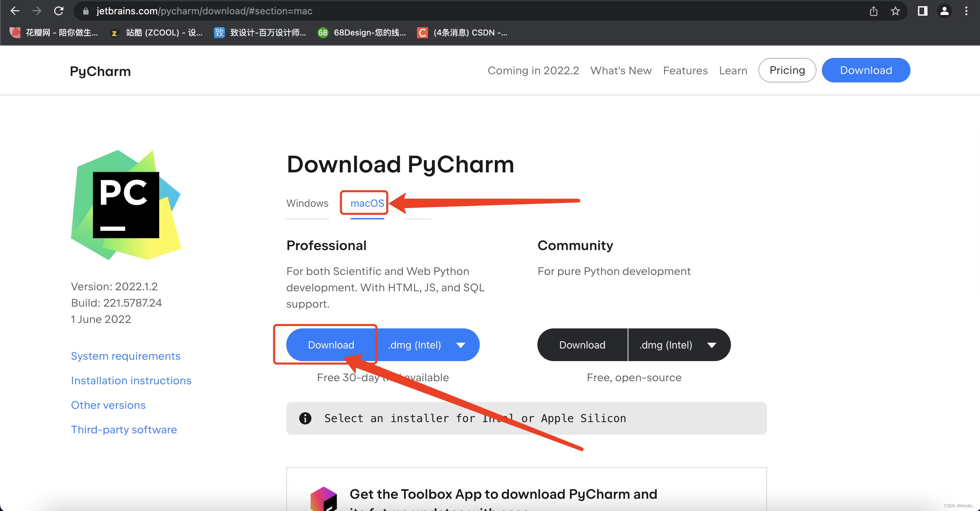Click 'Free, open-source' text
The height and width of the screenshot is (511, 980).
tap(634, 377)
